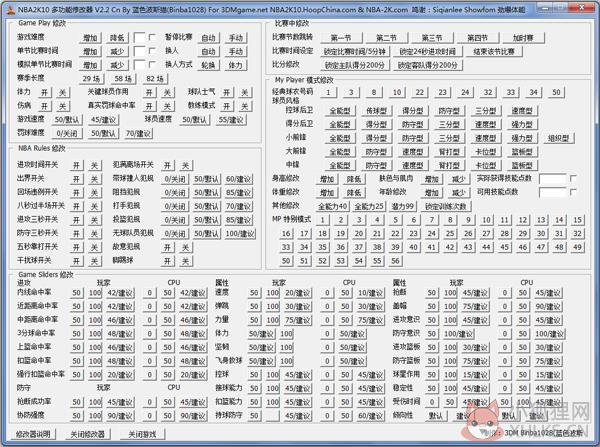
Task: Select 篮板型 style for 中锋
Action: click(522, 166)
